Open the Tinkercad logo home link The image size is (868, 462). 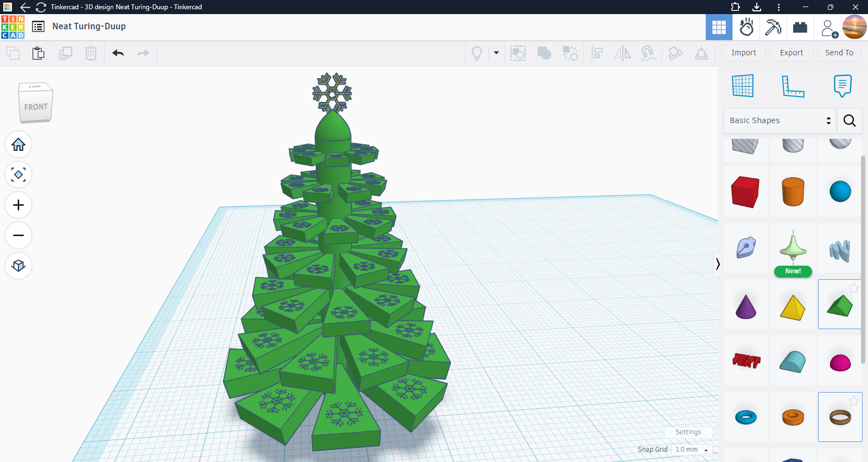pyautogui.click(x=12, y=27)
